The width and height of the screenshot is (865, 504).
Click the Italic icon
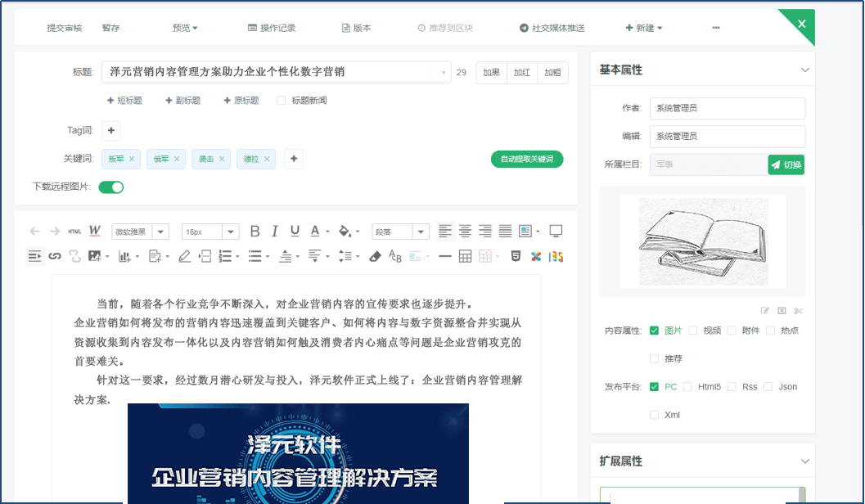tap(274, 232)
